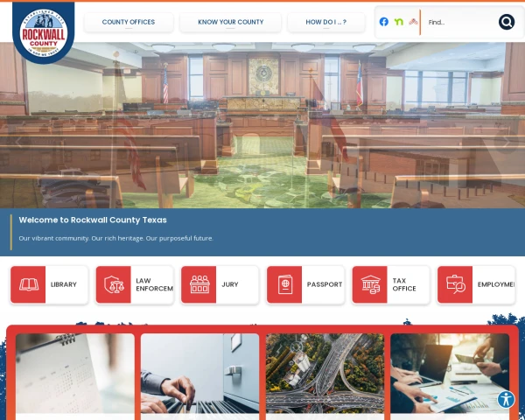Open the accessibility options icon
The width and height of the screenshot is (525, 420).
click(506, 399)
